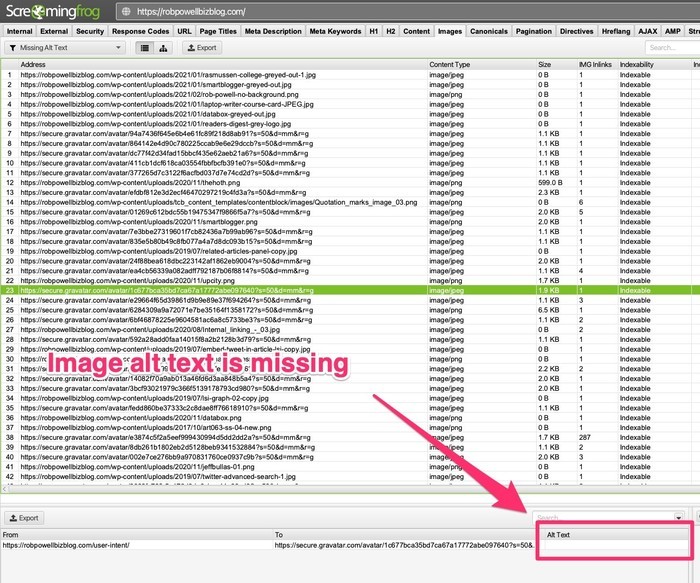Screen dimensions: 700x583
Task: Click the Screaming Frog logo
Action: point(53,11)
